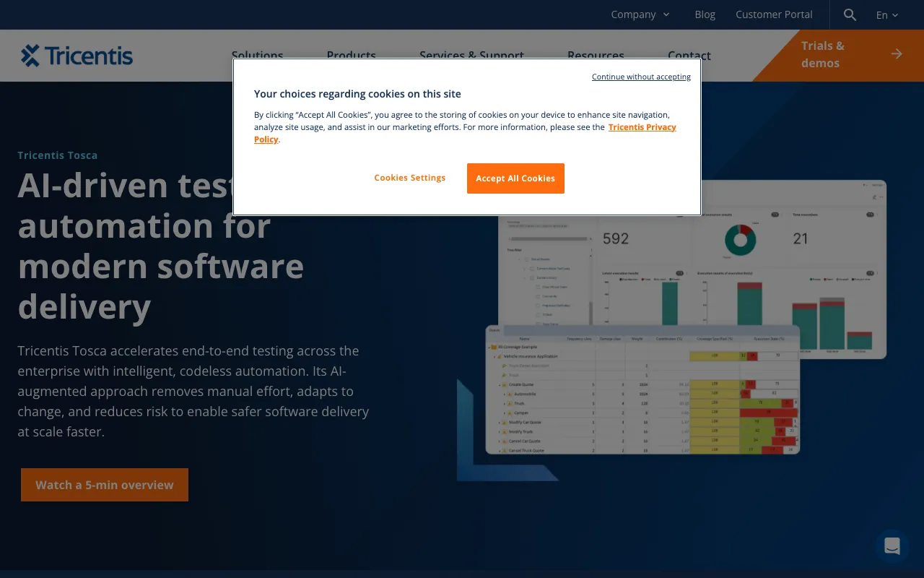Click Watch a 5-min overview
This screenshot has height=578, width=924.
point(104,485)
